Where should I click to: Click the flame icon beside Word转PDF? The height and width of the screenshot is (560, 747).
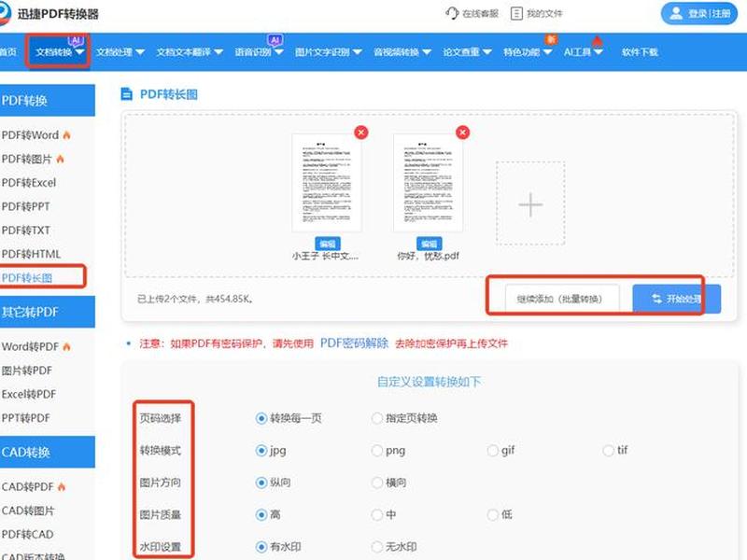(66, 346)
